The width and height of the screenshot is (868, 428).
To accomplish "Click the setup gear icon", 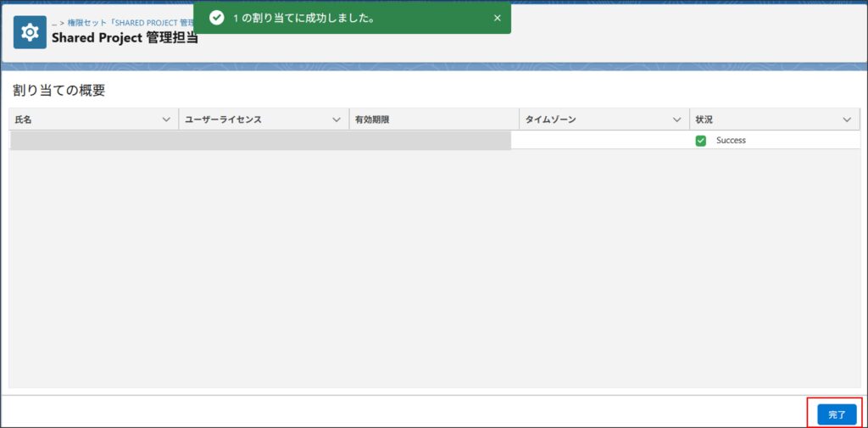I will 30,32.
